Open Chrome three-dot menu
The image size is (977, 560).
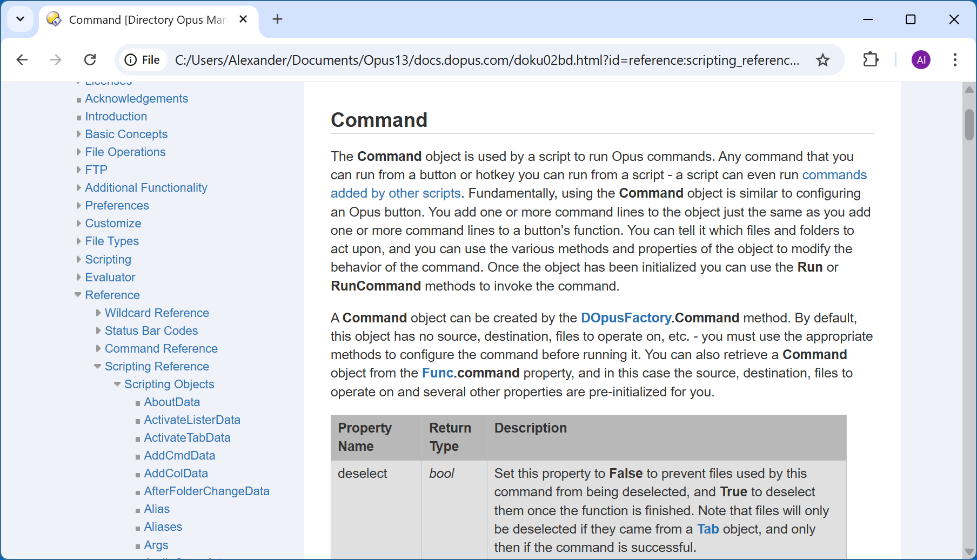click(955, 59)
